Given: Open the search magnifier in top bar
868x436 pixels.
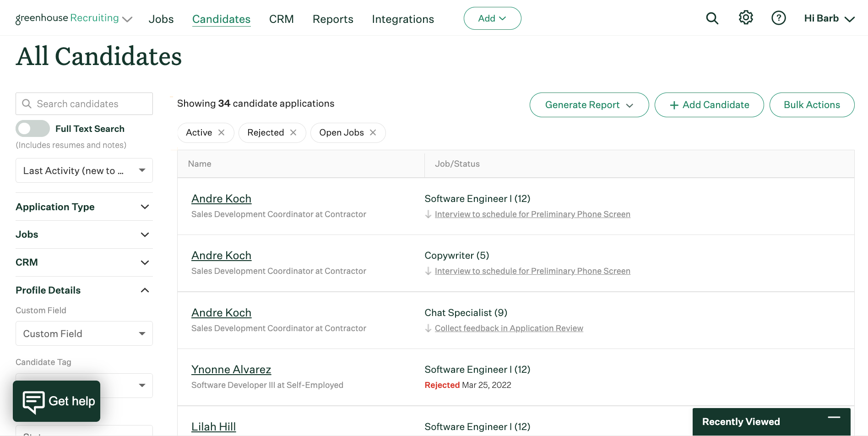Looking at the screenshot, I should tap(712, 18).
